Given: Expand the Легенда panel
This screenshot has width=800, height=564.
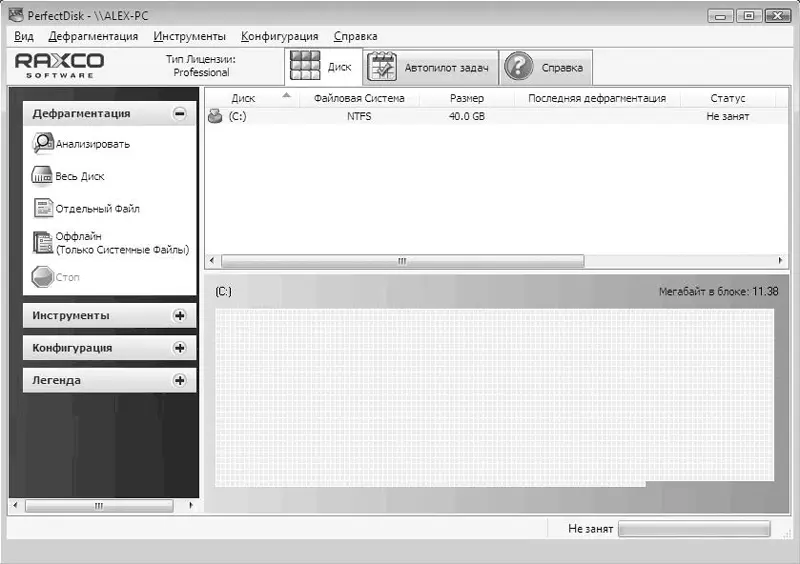Looking at the screenshot, I should coord(180,380).
